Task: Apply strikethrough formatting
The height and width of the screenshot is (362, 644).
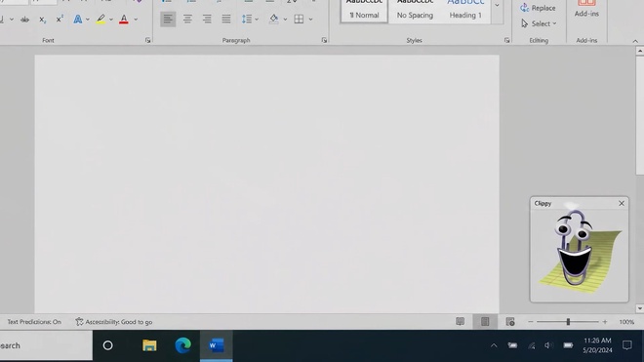Action: click(24, 20)
